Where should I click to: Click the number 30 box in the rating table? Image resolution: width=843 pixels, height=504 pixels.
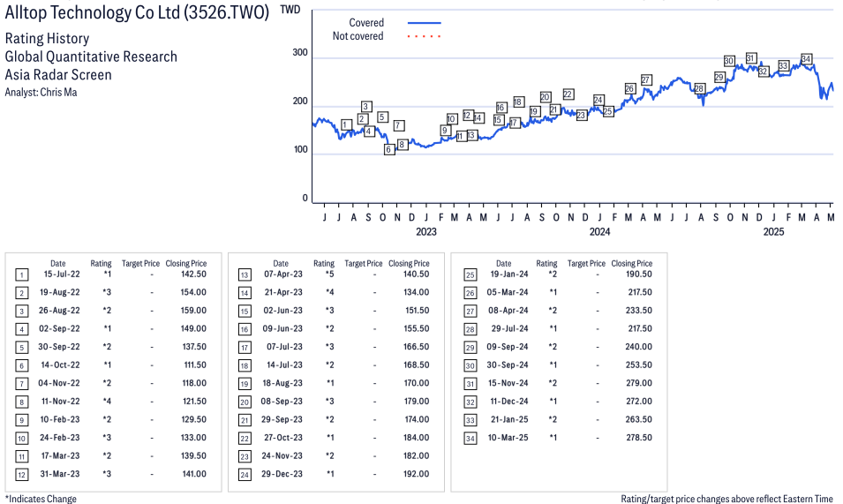tap(470, 366)
